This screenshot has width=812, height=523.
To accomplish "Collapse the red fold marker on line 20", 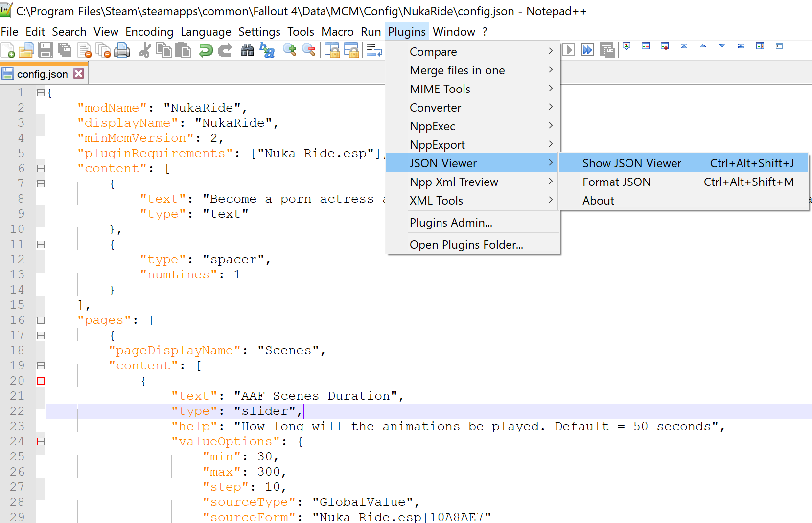I will pyautogui.click(x=41, y=381).
